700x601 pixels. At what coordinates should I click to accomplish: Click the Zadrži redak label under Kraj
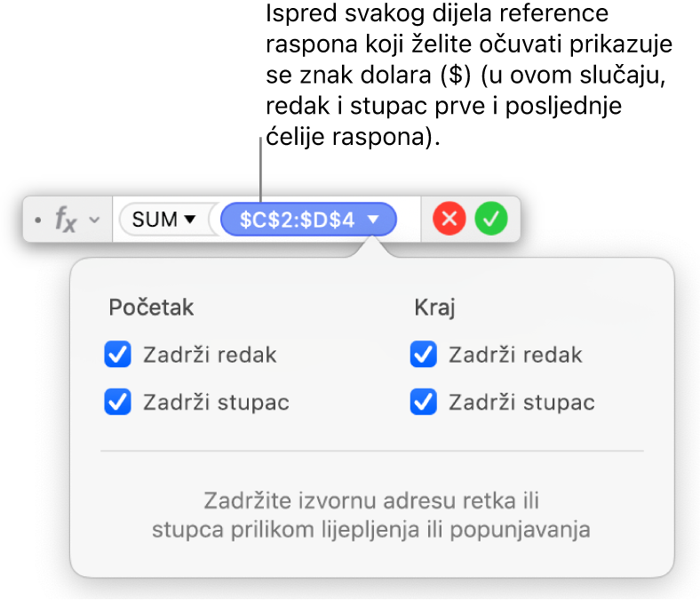(515, 356)
